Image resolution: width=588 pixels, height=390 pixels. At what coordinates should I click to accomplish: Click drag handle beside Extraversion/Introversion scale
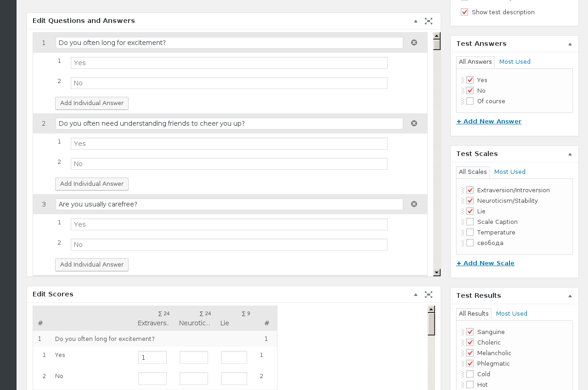click(x=463, y=190)
